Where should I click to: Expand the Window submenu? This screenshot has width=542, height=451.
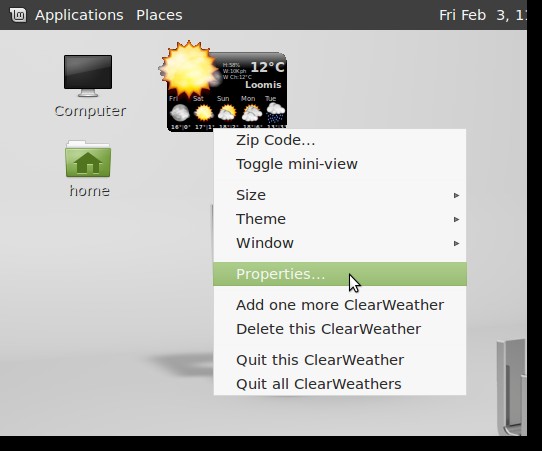tap(340, 243)
